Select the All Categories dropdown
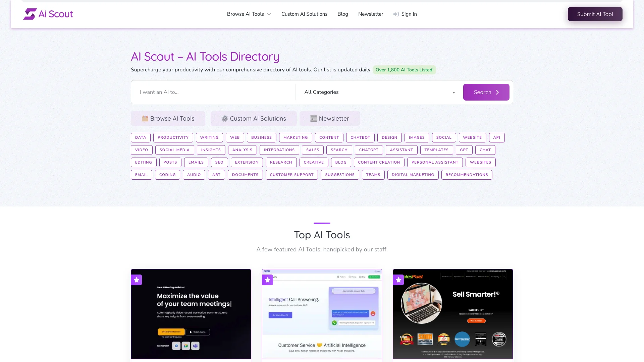 pos(378,92)
